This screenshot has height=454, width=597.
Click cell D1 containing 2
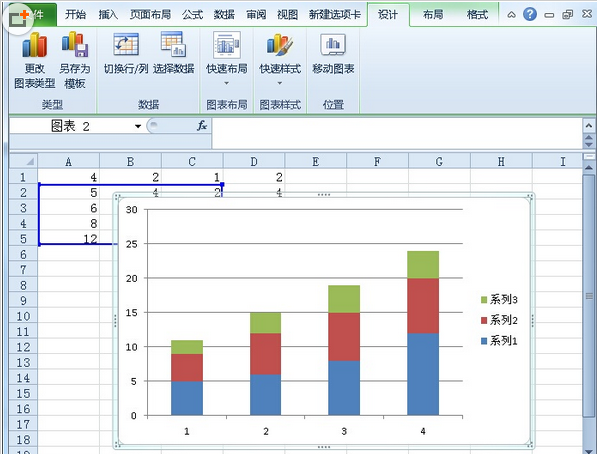[254, 177]
